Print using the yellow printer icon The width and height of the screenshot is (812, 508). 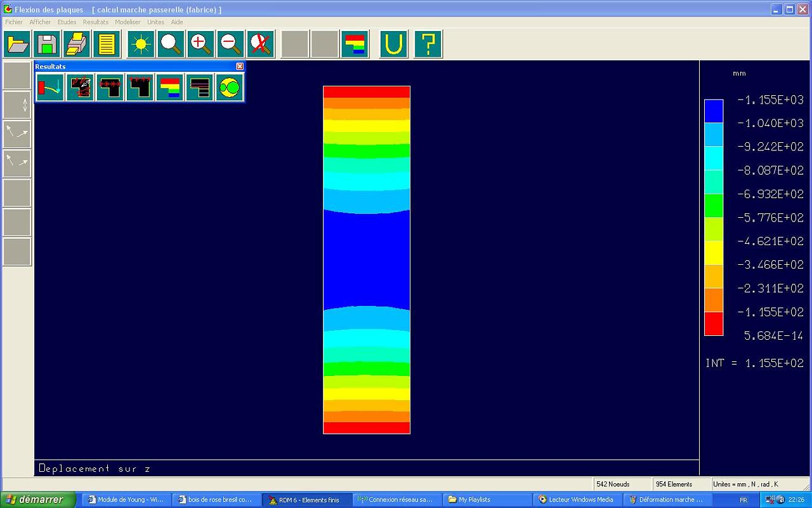pos(77,44)
